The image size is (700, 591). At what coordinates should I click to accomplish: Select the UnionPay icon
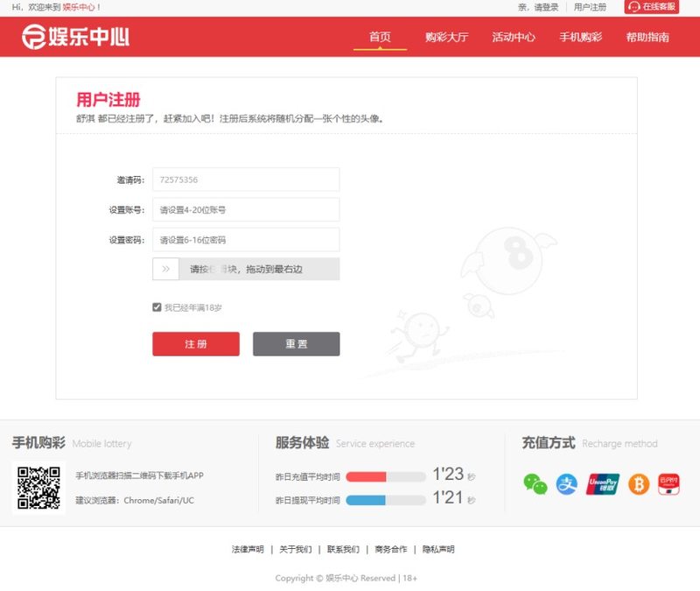pos(603,484)
